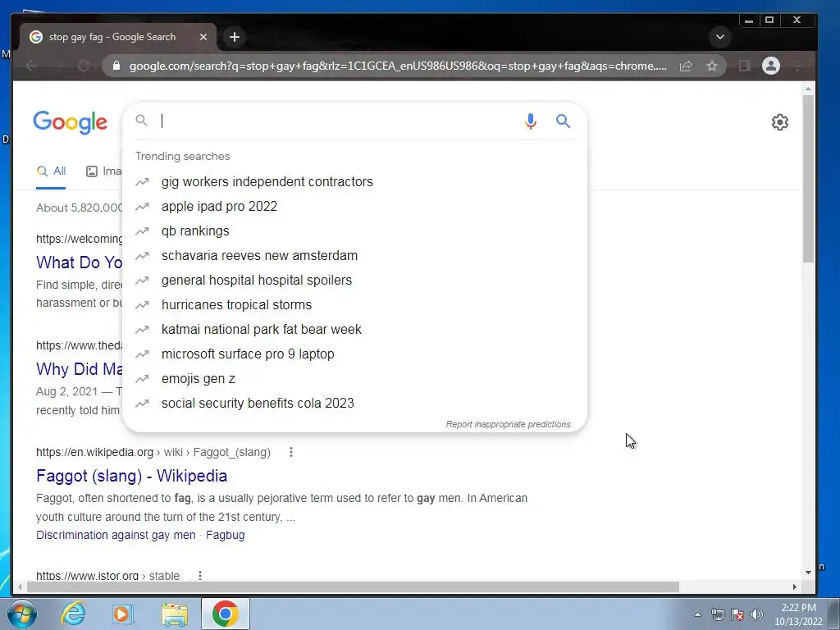
Task: Choose 'qb rankings' trending search
Action: [x=354, y=231]
